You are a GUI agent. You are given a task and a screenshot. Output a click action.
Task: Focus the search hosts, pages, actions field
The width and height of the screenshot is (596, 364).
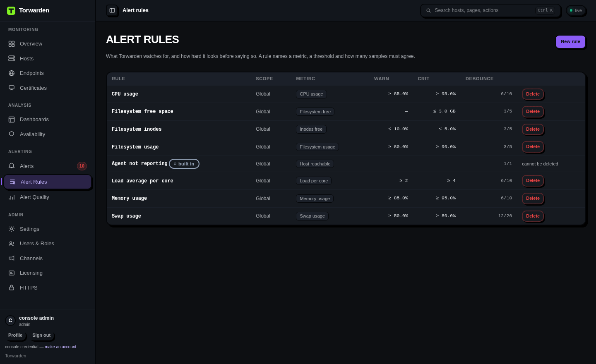pos(490,11)
